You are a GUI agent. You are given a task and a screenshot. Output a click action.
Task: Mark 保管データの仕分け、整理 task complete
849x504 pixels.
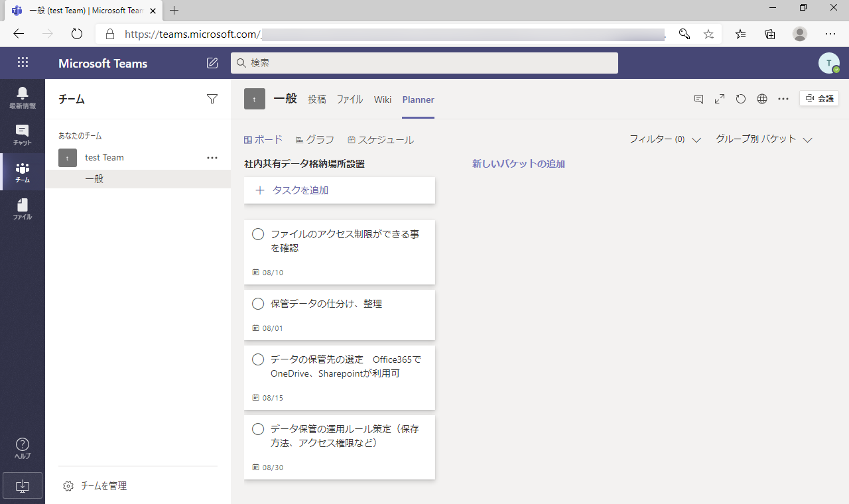coord(259,304)
